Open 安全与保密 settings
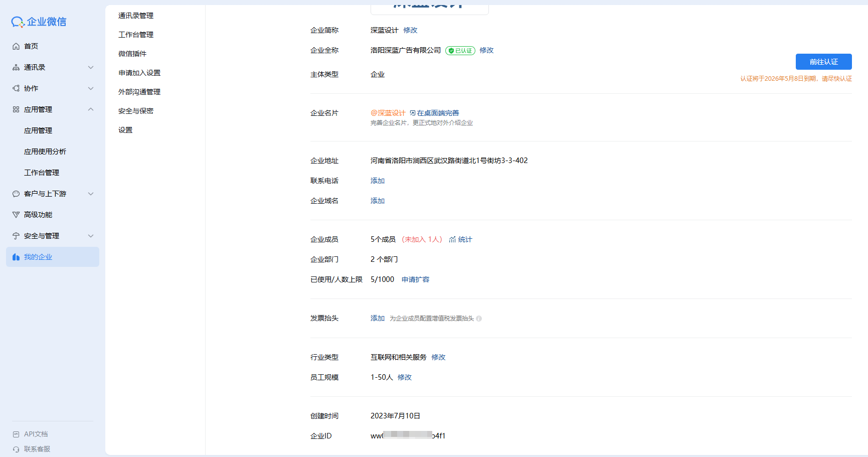Image resolution: width=868 pixels, height=457 pixels. (136, 111)
